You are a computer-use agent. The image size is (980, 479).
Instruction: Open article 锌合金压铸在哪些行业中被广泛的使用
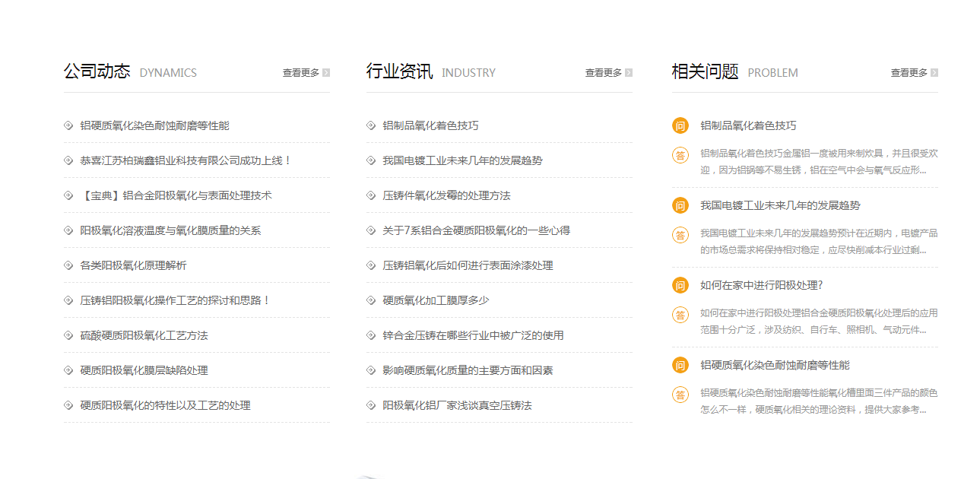click(473, 335)
